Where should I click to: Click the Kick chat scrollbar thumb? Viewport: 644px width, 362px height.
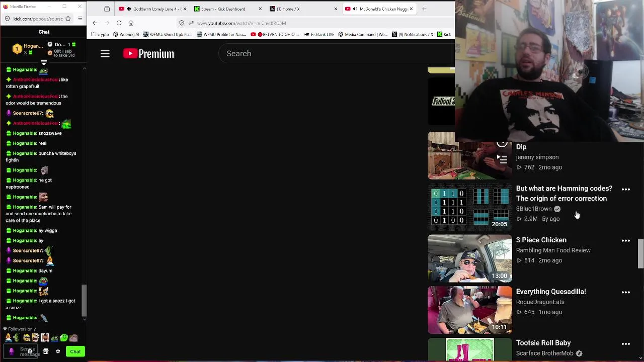[84, 301]
